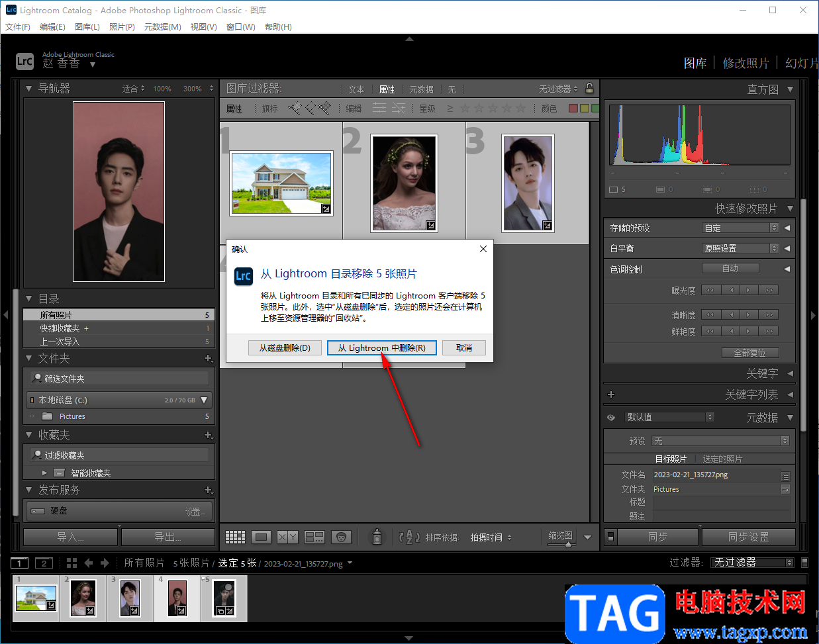
Task: Select 选定的照片 metadata mode
Action: (722, 459)
